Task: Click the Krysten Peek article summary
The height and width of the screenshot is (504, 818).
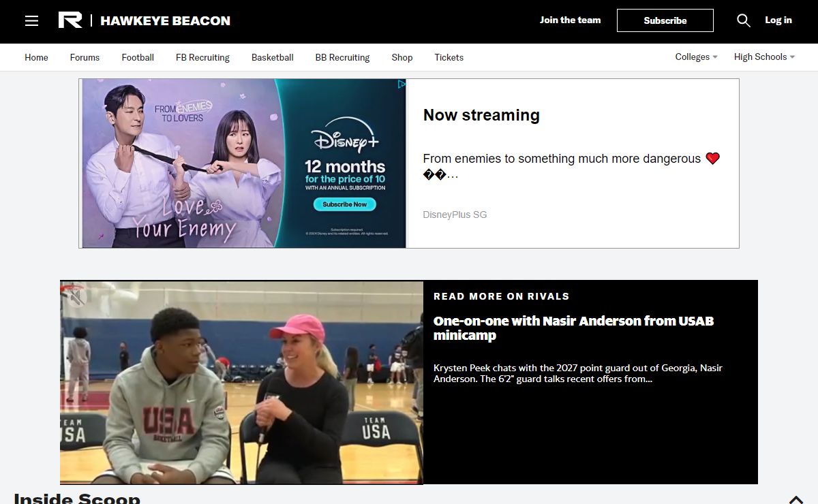Action: 577,373
